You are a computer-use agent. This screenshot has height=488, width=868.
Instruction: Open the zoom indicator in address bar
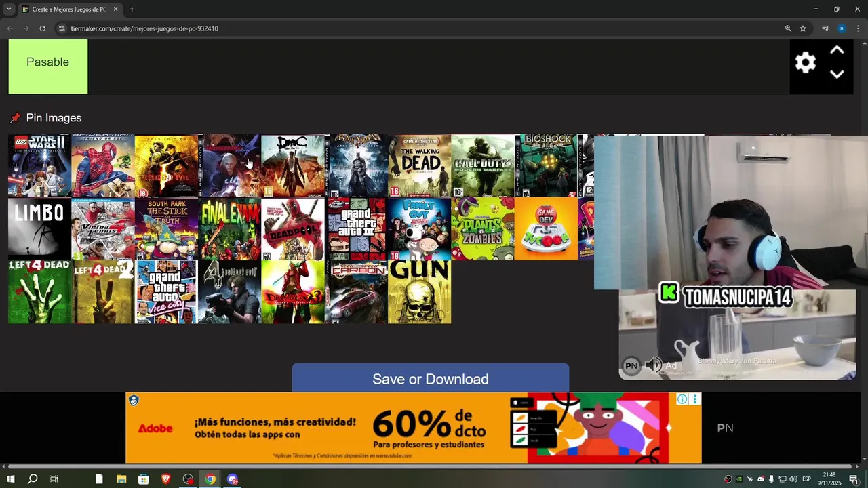788,28
